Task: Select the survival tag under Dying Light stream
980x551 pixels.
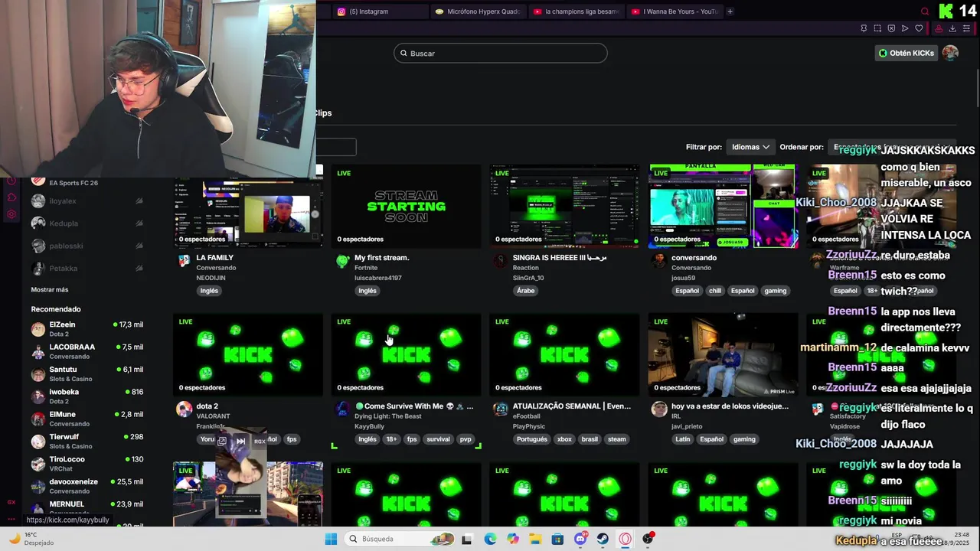Action: [x=438, y=439]
